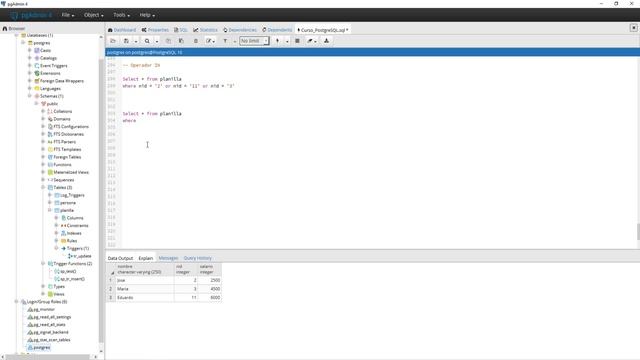640x360 pixels.
Task: Click the Columns node icon under planilla
Action: click(x=64, y=218)
